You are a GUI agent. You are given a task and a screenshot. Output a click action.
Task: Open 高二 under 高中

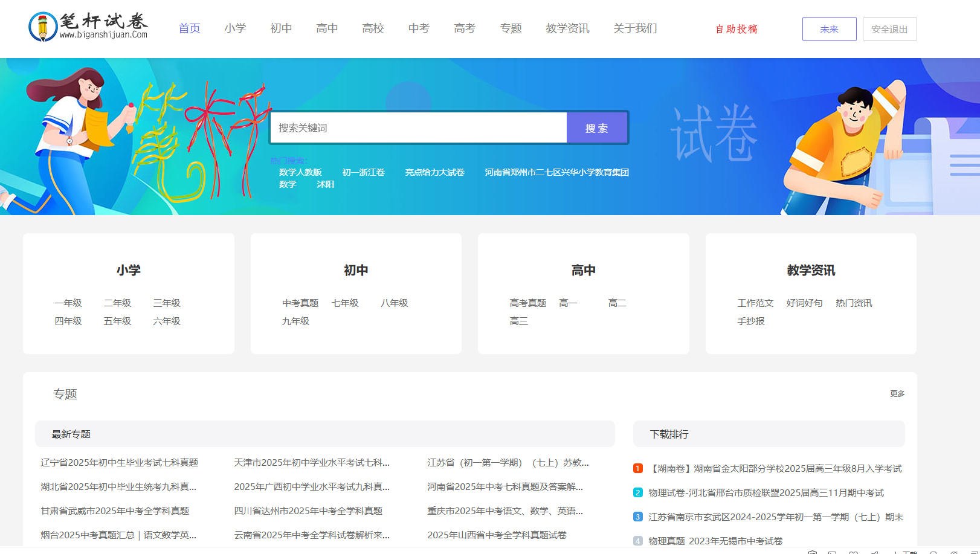[x=617, y=303]
